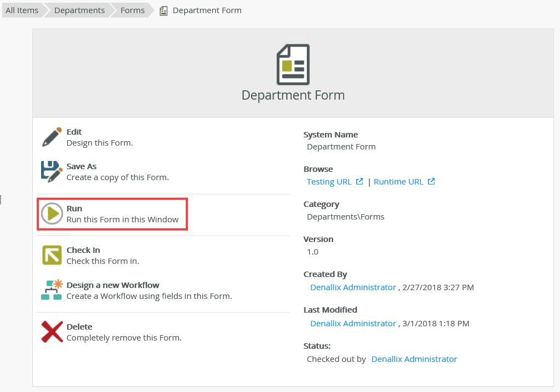Open the Testing URL link
The height and width of the screenshot is (392, 560).
[329, 182]
